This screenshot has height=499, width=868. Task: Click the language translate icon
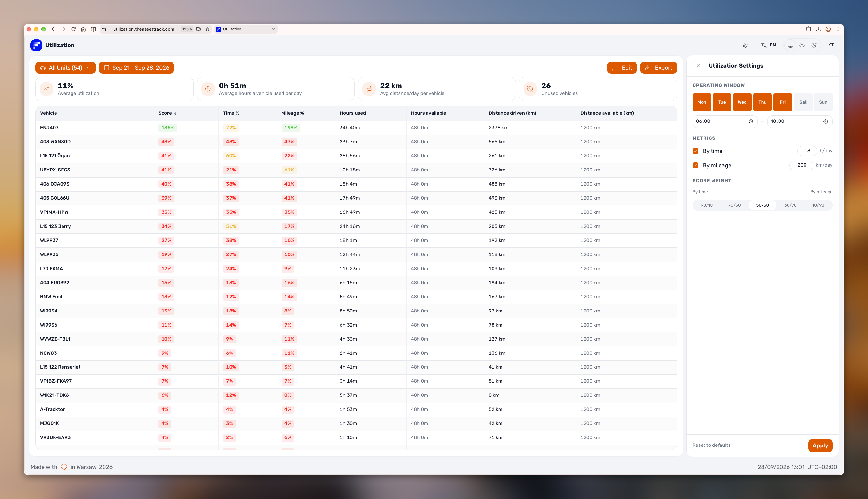[x=763, y=45]
